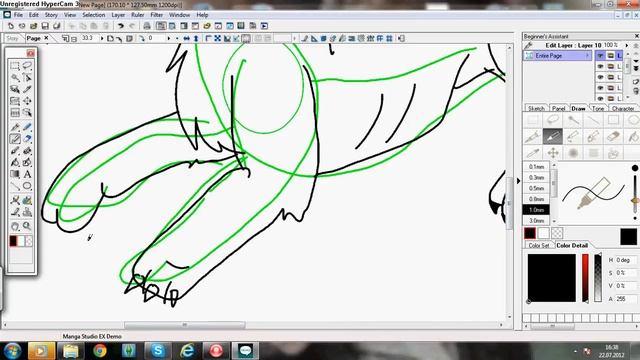Select the eyedropper icon in Draw panel
The width and height of the screenshot is (640, 360).
[533, 153]
